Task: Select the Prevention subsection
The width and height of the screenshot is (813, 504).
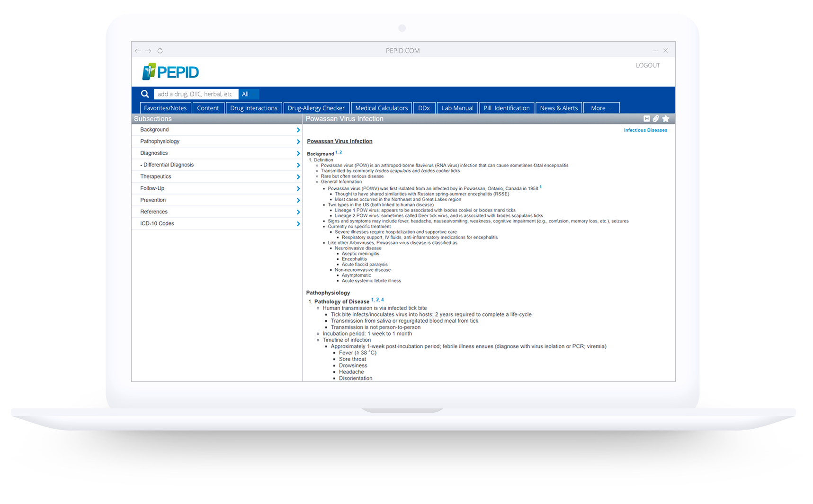Action: point(152,200)
